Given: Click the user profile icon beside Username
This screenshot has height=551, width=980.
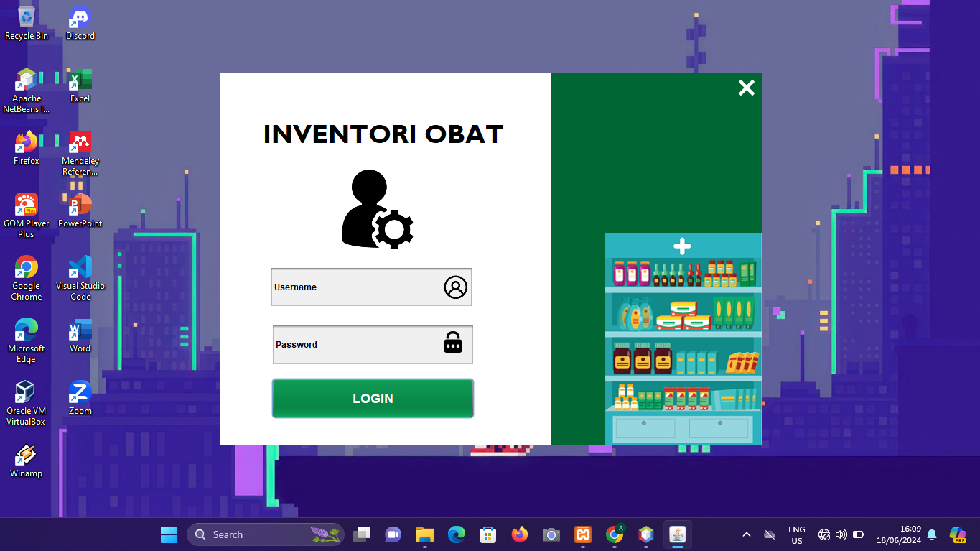Looking at the screenshot, I should pos(455,287).
